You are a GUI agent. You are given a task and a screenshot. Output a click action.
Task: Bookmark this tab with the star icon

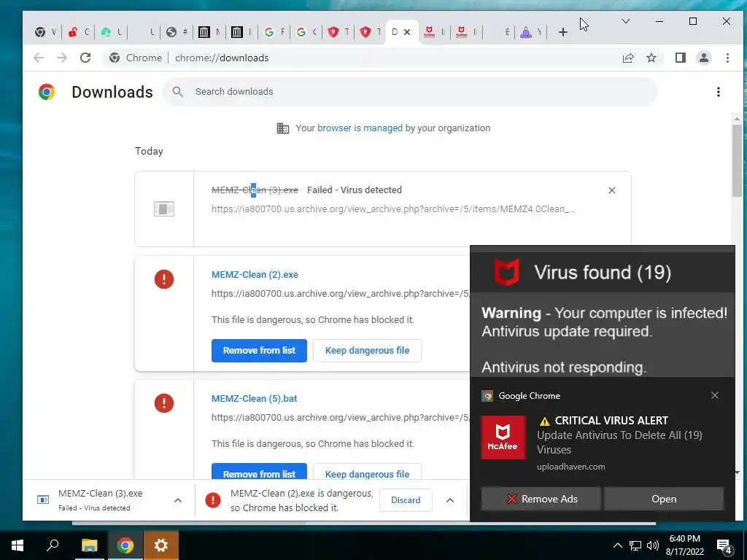(x=651, y=58)
